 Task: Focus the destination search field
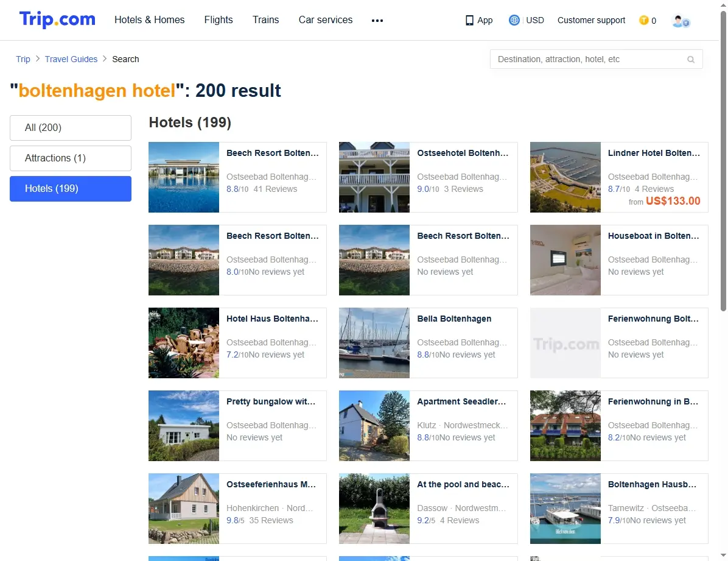point(596,60)
